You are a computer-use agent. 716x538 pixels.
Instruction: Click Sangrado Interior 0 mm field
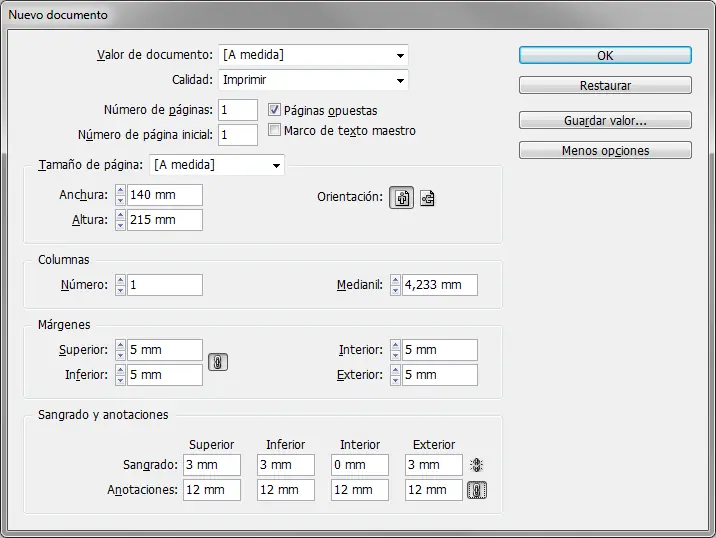[x=360, y=465]
